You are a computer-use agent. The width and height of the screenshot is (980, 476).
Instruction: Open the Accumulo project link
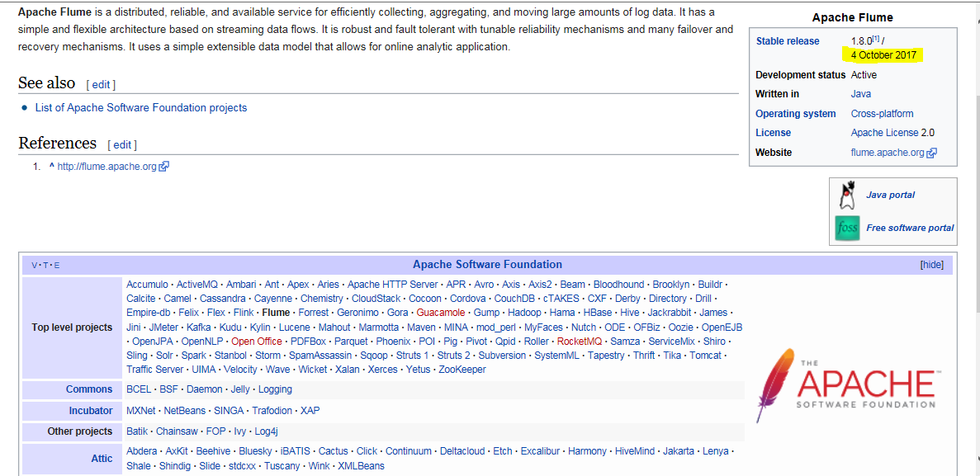pos(147,285)
